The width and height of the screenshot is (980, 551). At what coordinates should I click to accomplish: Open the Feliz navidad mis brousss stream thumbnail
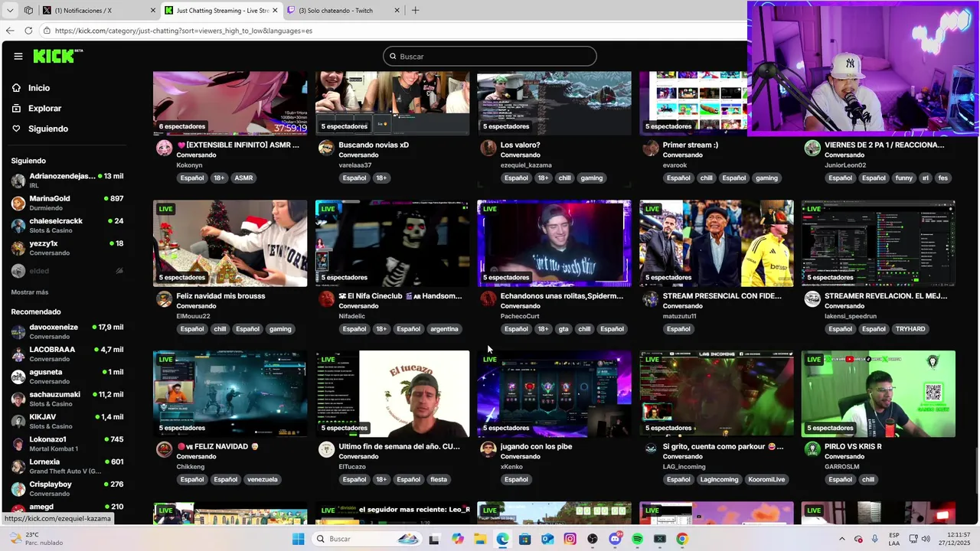(x=230, y=243)
